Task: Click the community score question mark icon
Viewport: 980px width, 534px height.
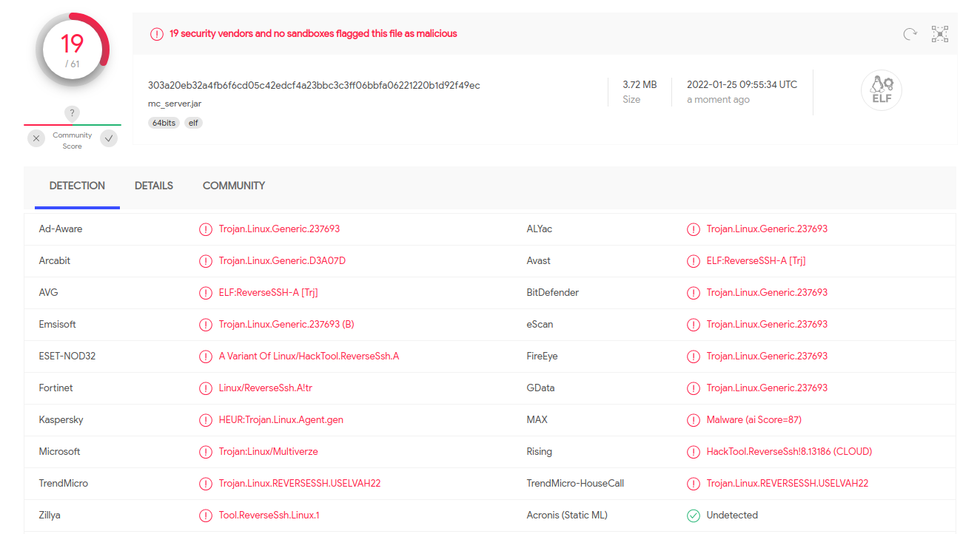Action: [72, 113]
